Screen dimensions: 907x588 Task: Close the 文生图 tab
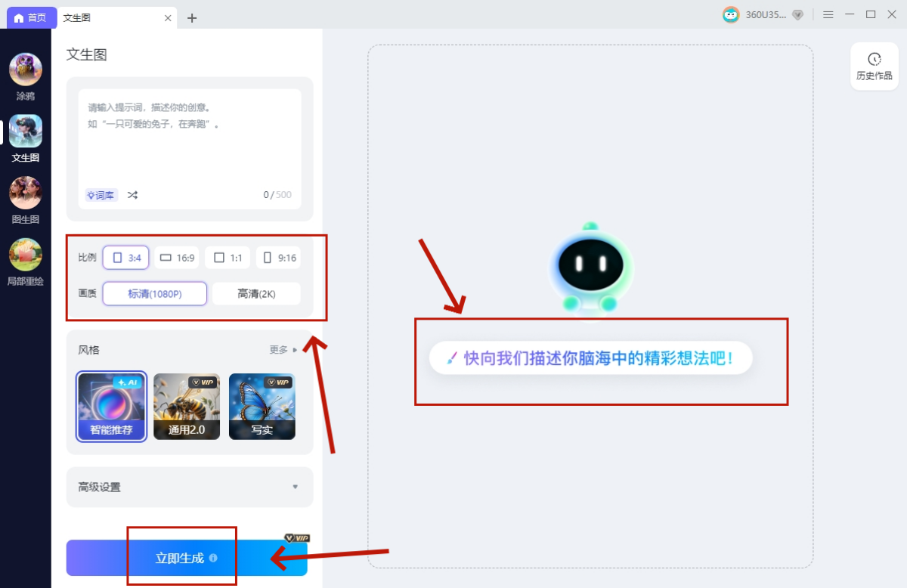click(x=168, y=17)
